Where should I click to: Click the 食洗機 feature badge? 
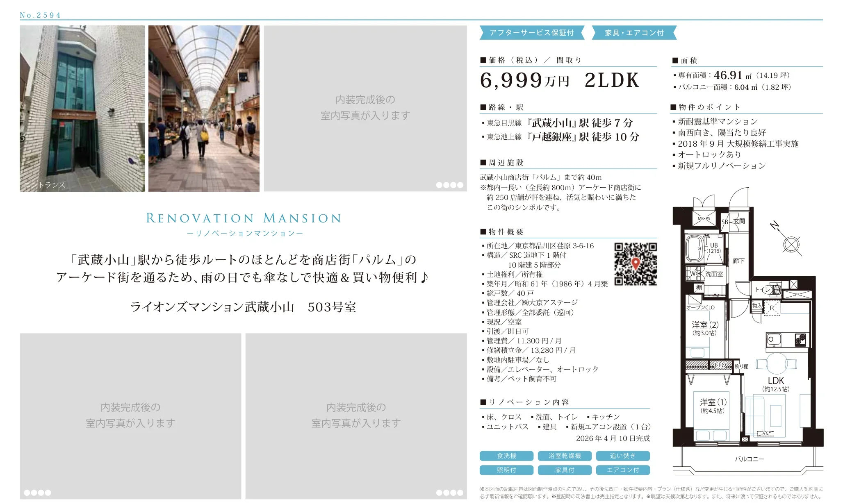click(506, 456)
